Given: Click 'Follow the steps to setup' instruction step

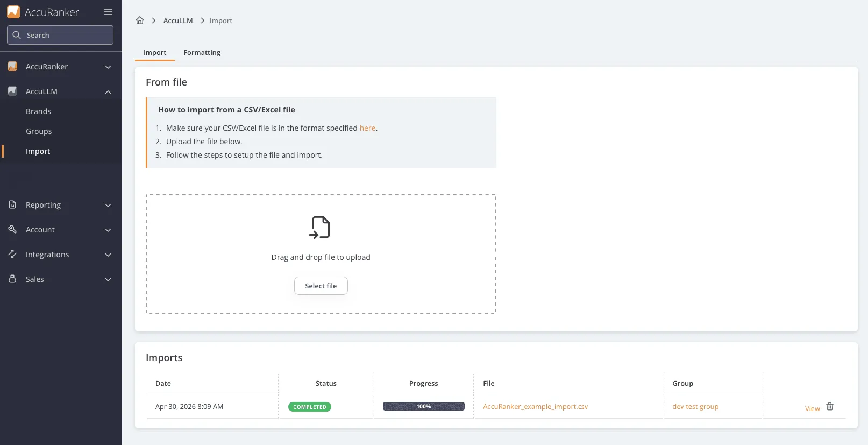Looking at the screenshot, I should pyautogui.click(x=244, y=155).
